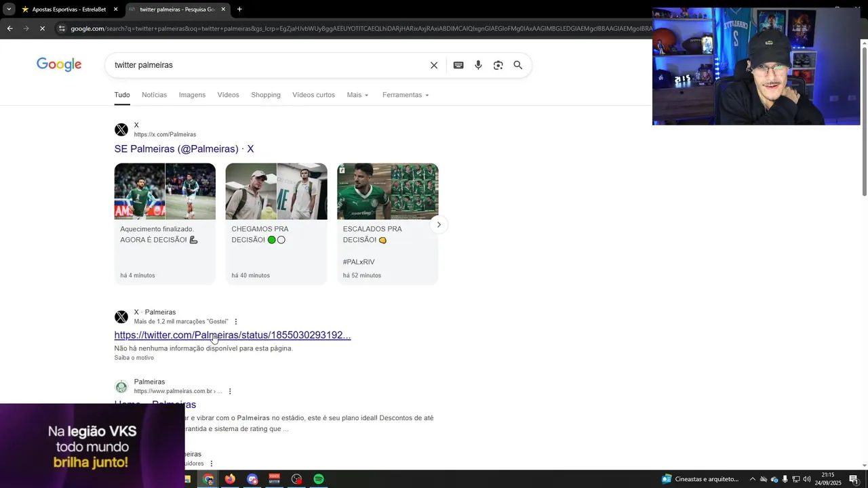Image resolution: width=868 pixels, height=488 pixels.
Task: Switch to Shopping results
Action: click(266, 95)
